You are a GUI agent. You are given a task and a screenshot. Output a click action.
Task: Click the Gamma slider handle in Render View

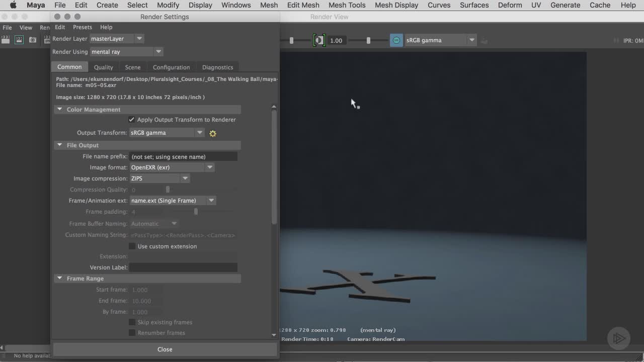(x=368, y=40)
